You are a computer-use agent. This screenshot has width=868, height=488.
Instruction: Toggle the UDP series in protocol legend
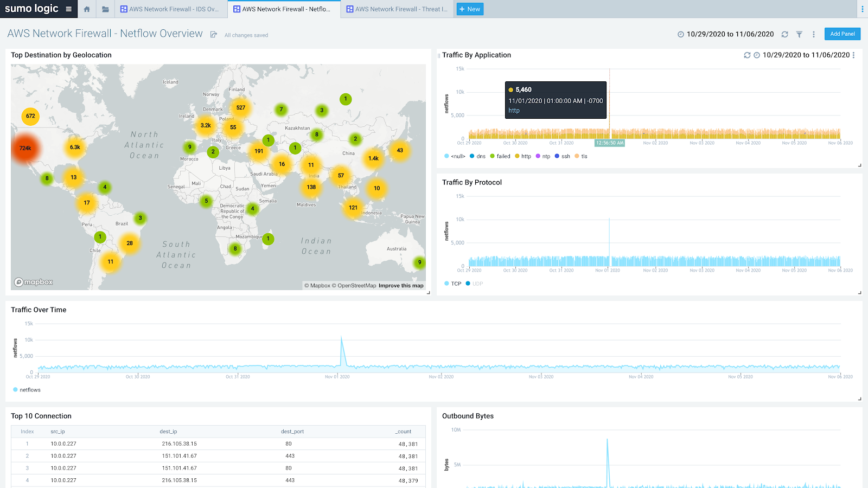click(x=474, y=284)
